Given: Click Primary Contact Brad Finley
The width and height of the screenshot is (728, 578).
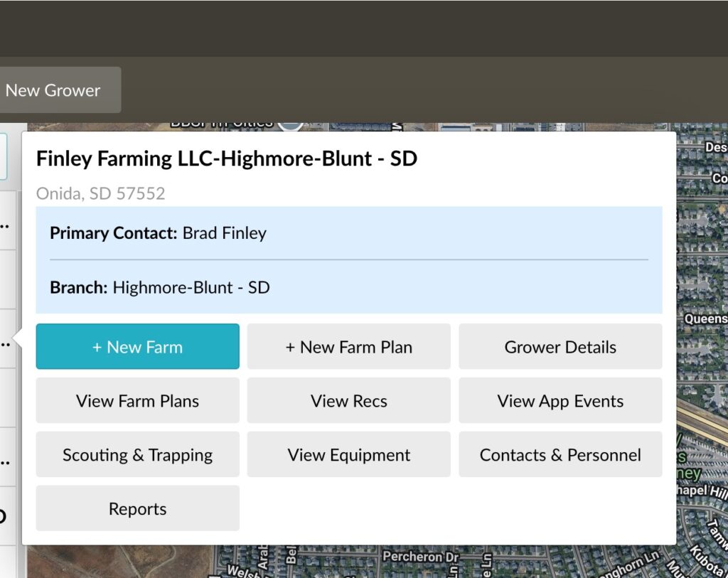Looking at the screenshot, I should [158, 233].
